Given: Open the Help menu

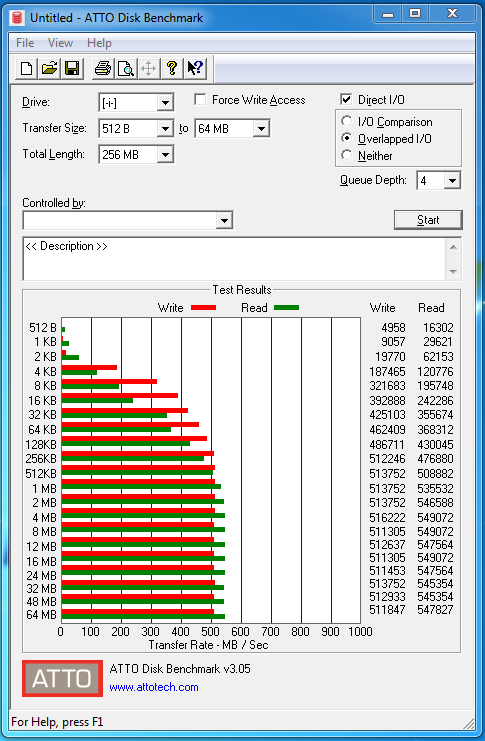Looking at the screenshot, I should point(99,43).
